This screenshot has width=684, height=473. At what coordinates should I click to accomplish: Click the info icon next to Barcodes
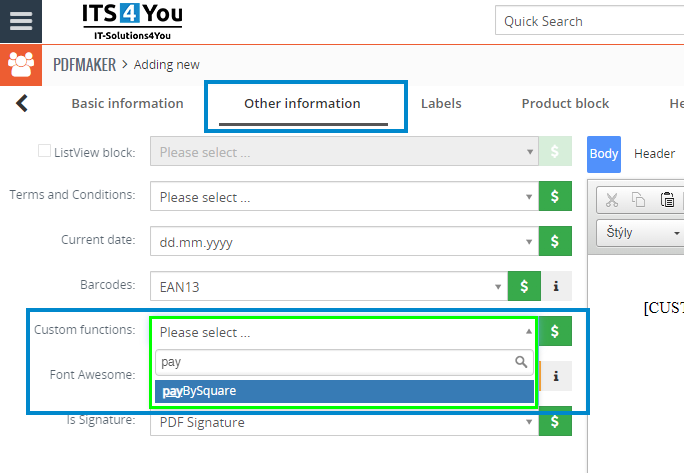tap(556, 287)
